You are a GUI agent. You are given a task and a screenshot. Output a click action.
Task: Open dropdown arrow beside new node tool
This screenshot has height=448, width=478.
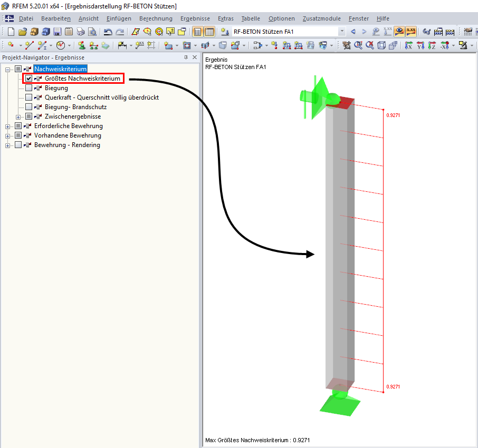21,46
